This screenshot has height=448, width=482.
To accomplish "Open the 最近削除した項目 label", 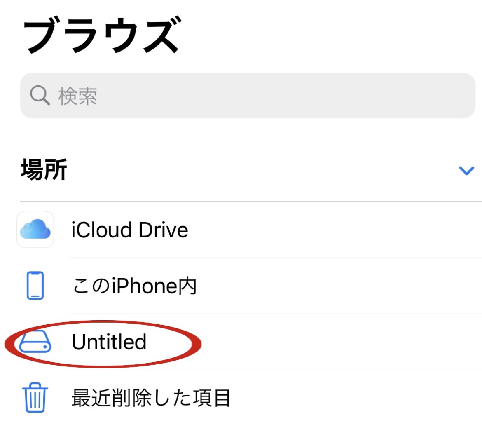I will tap(150, 398).
